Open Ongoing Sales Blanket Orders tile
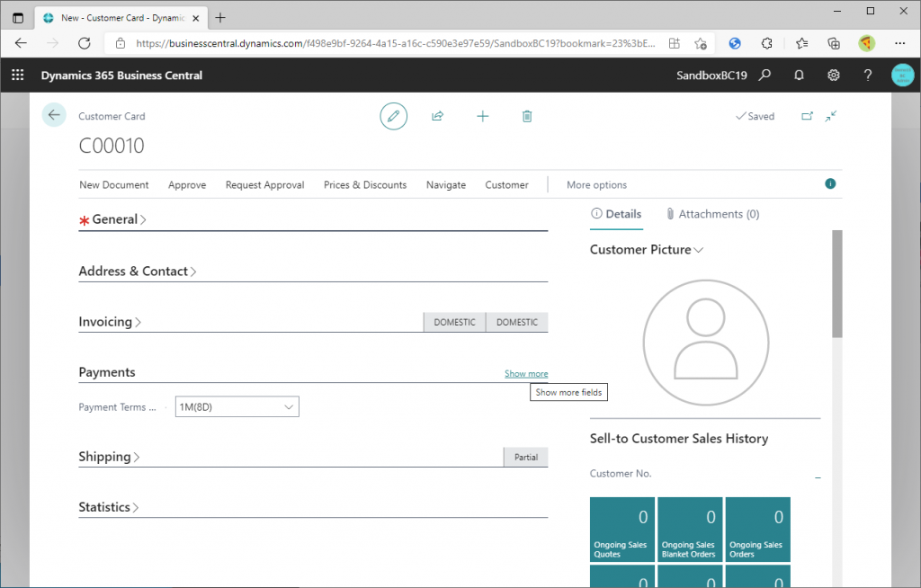 coord(690,530)
